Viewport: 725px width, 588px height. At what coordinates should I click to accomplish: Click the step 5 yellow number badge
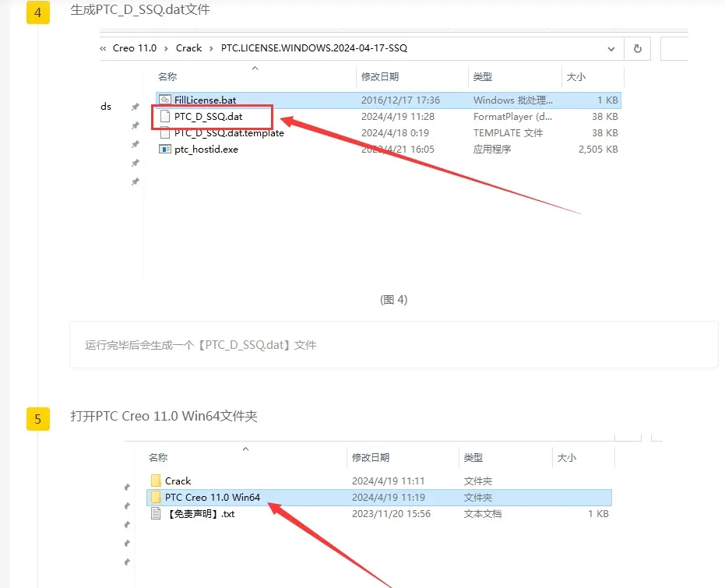click(38, 419)
